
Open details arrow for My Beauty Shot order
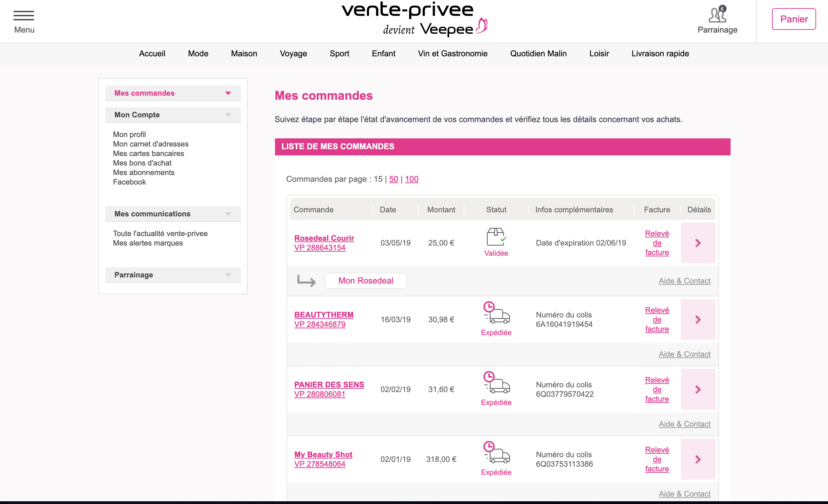coord(698,459)
